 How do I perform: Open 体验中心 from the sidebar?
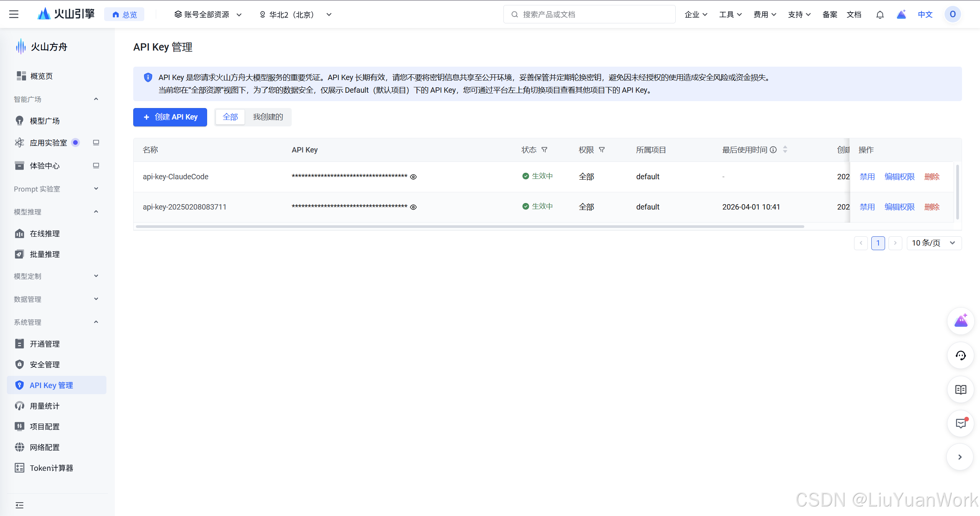point(45,166)
